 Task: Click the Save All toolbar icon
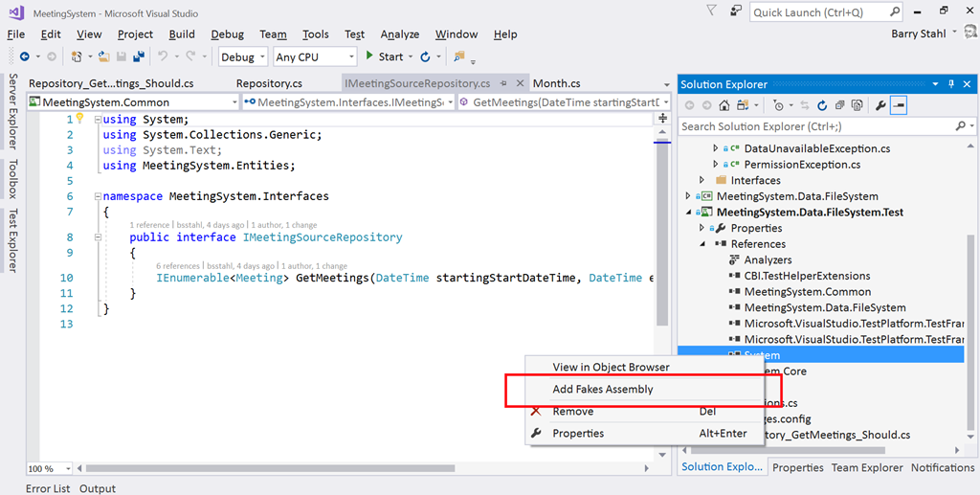coord(138,56)
